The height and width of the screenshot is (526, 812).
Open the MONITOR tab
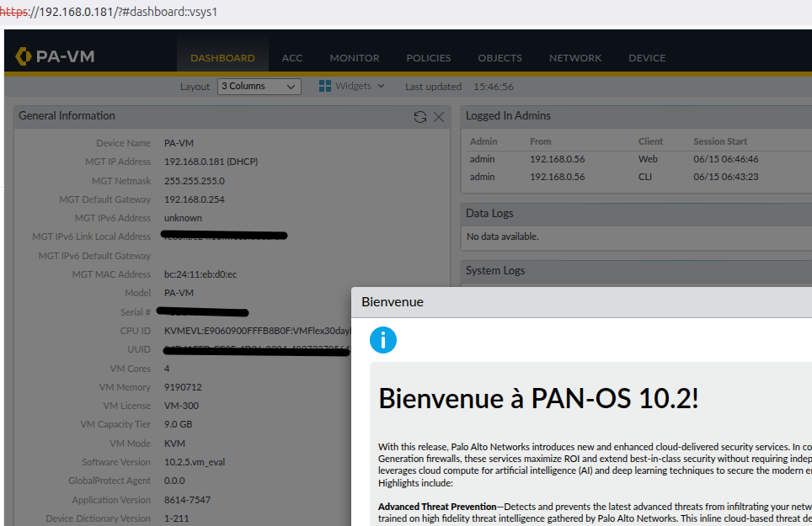pos(355,58)
